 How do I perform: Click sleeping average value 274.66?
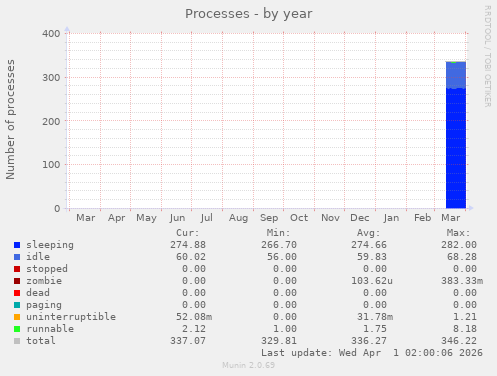tap(369, 245)
